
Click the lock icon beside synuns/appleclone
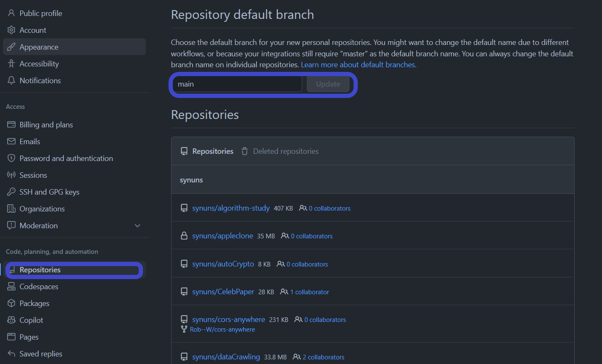[184, 236]
